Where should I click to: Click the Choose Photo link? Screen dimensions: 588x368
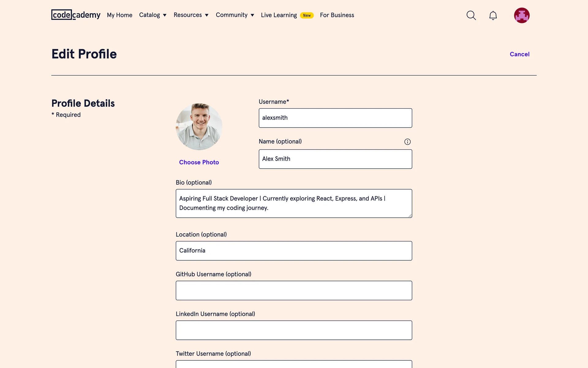pos(199,162)
